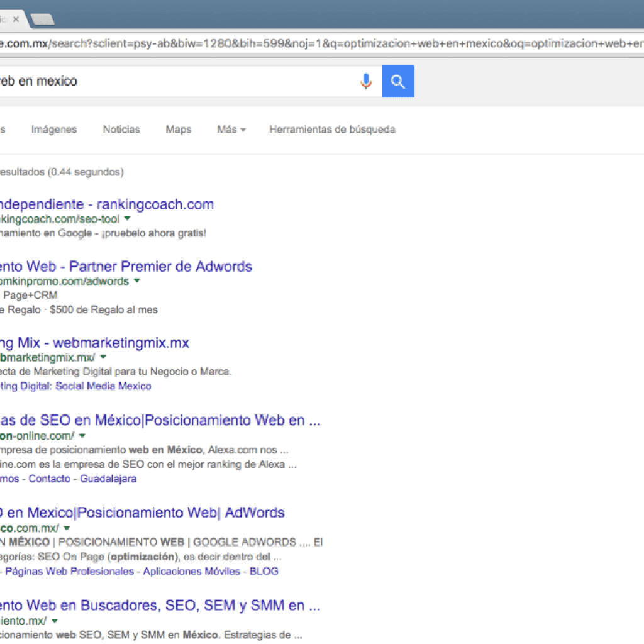This screenshot has height=644, width=644.
Task: Switch to the Imágenes tab
Action: [x=54, y=130]
